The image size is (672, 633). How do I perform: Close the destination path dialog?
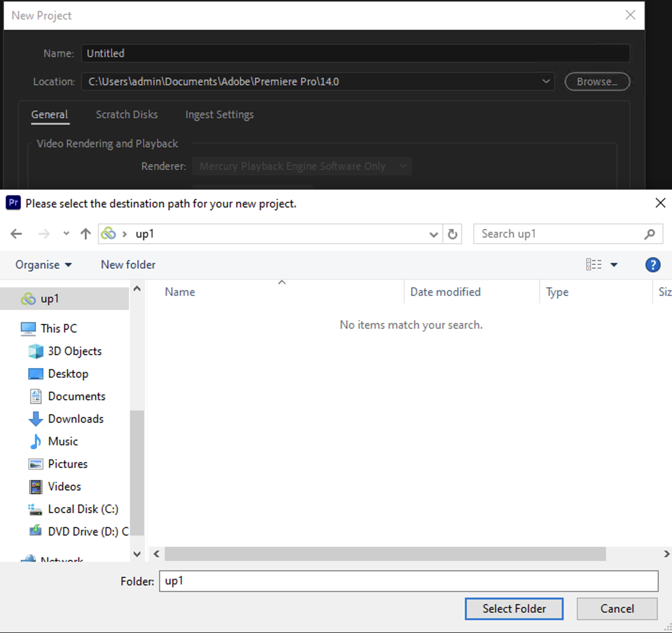(660, 203)
